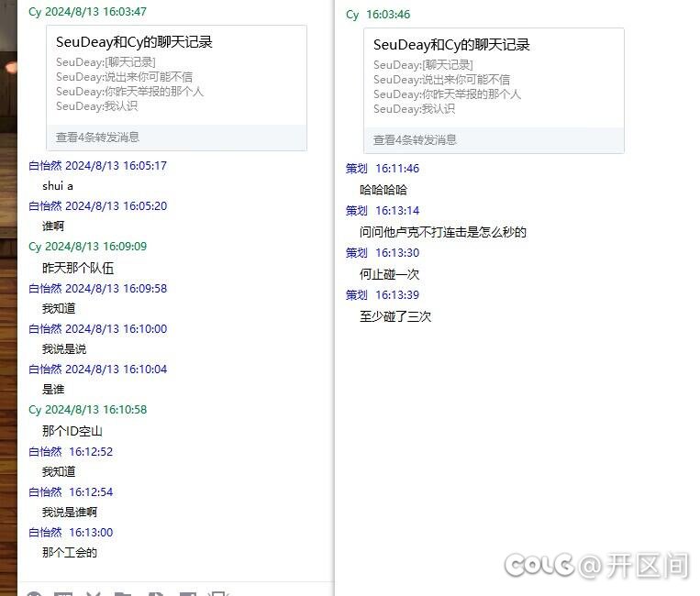Click the GIF icon beside the emoji icon
Image resolution: width=700 pixels, height=596 pixels.
(62, 593)
